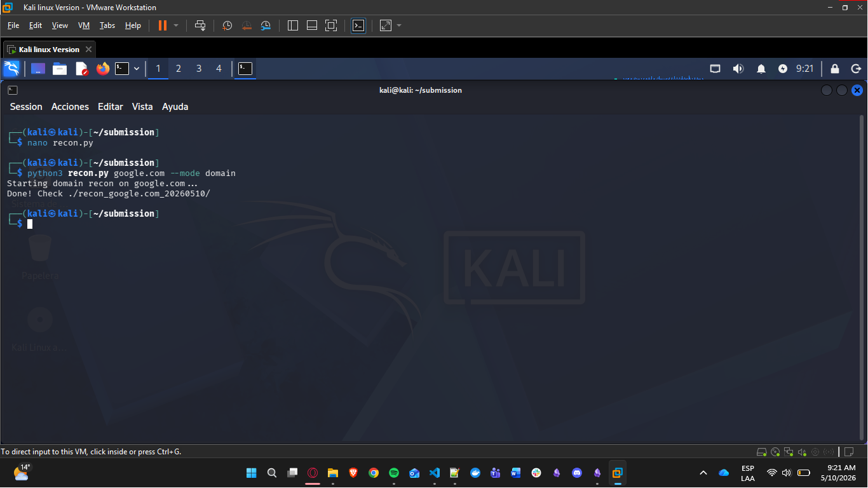
Task: Select the running terminal window in Kali panel
Action: [245, 69]
